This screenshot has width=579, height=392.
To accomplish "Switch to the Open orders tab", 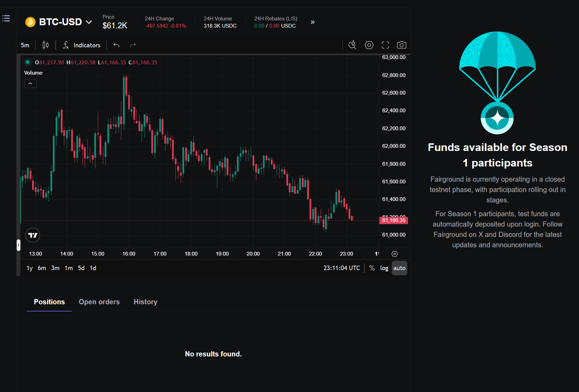I will click(x=99, y=302).
